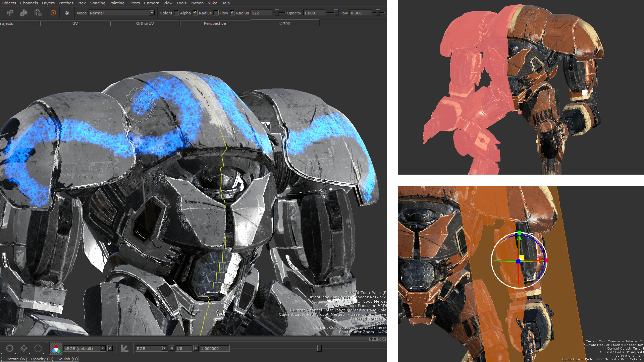
Task: Click the R reset colorspace button
Action: click(x=110, y=348)
